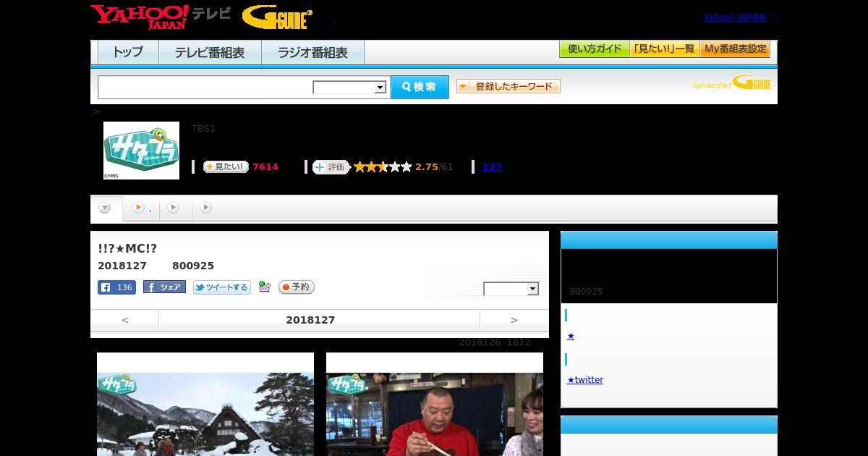
Task: Share on Facebook with シェア button
Action: click(164, 287)
